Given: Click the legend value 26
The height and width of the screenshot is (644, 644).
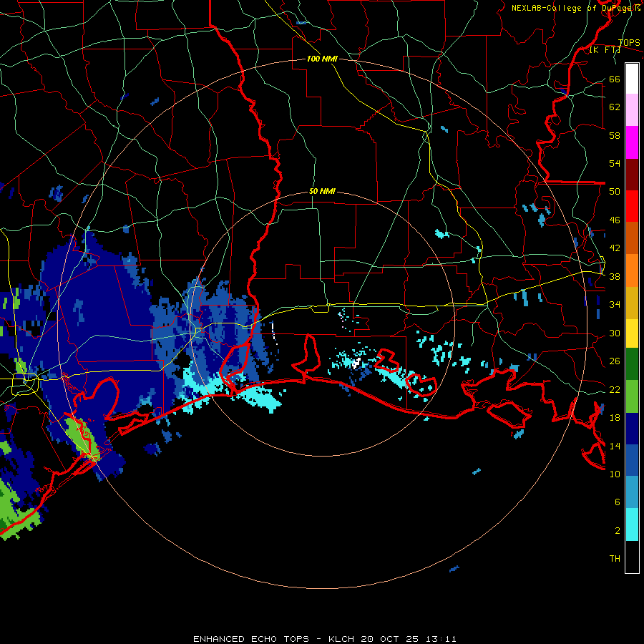Looking at the screenshot, I should pos(615,361).
